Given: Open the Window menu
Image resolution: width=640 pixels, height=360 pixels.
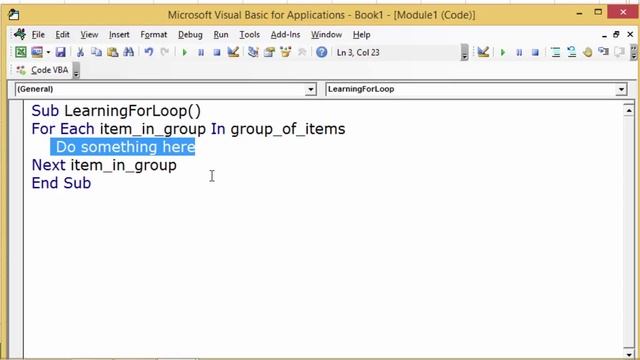Looking at the screenshot, I should click(x=326, y=35).
